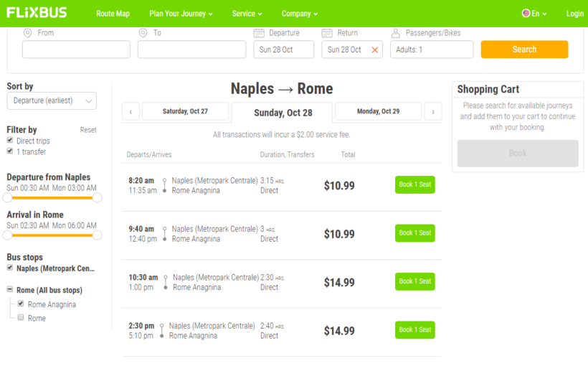Click the From input field
Image resolution: width=588 pixels, height=371 pixels.
(x=76, y=50)
